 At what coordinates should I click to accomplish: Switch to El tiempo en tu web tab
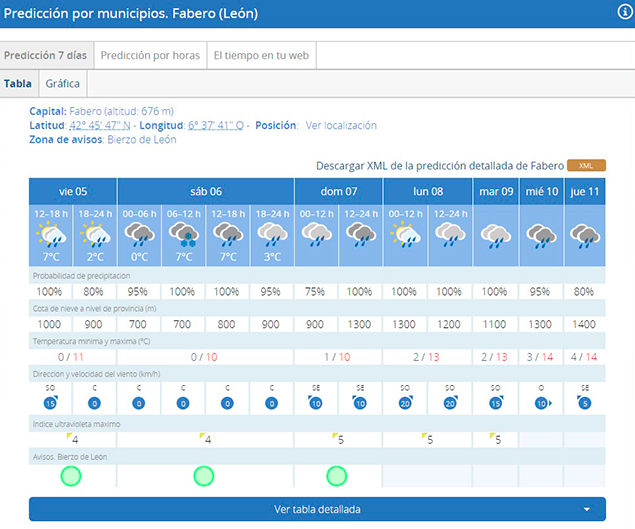tap(259, 56)
